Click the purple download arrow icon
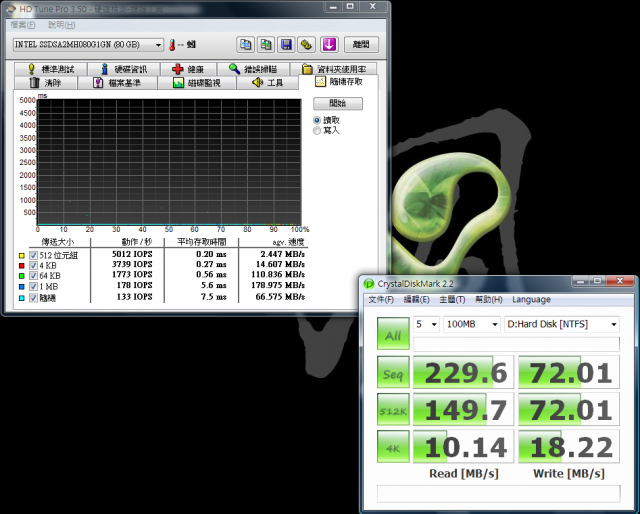640x514 pixels. click(329, 45)
